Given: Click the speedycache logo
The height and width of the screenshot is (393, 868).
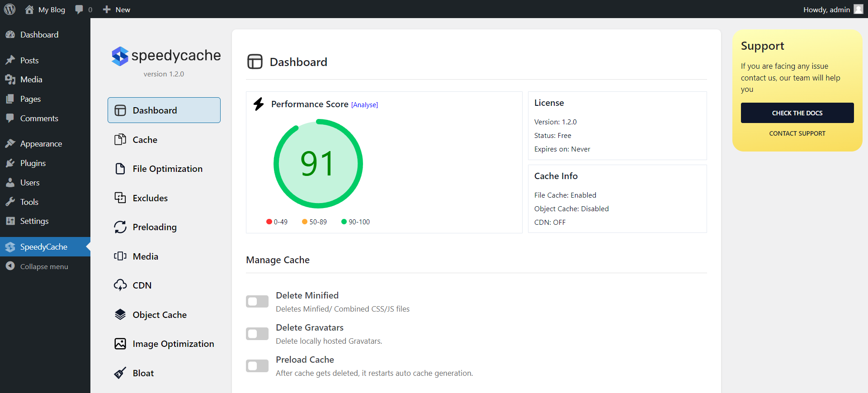Looking at the screenshot, I should pyautogui.click(x=166, y=56).
